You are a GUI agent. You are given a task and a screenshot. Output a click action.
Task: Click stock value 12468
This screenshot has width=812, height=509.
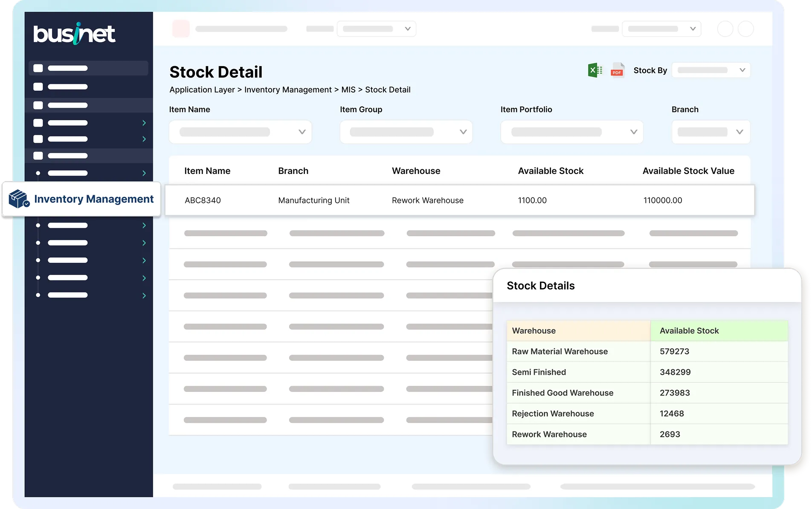point(672,414)
